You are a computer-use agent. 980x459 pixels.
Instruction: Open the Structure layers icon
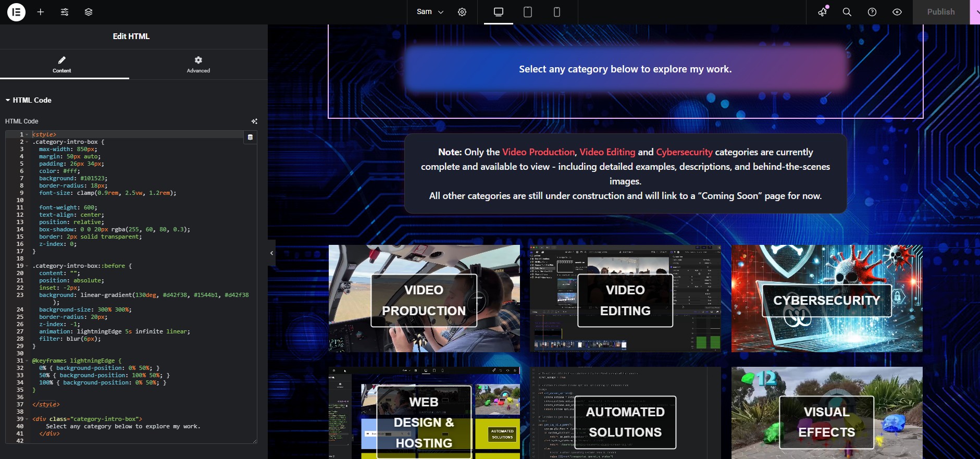89,12
